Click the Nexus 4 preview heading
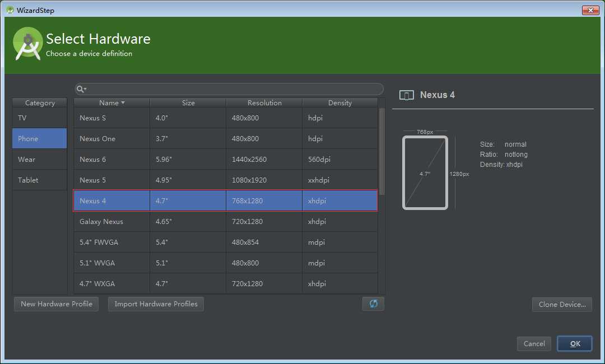 click(437, 95)
